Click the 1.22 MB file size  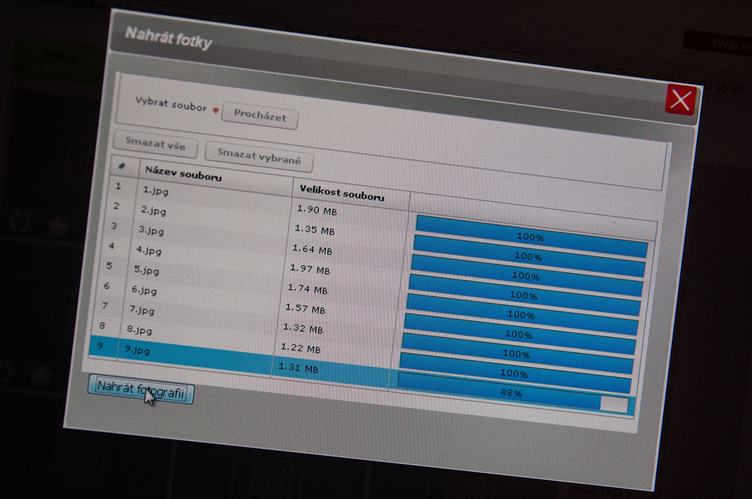click(x=300, y=348)
